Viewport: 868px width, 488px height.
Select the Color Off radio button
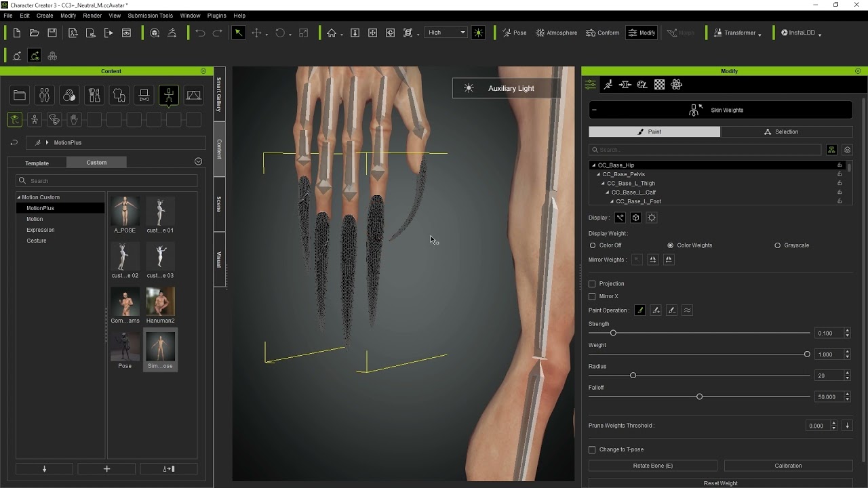pos(593,245)
